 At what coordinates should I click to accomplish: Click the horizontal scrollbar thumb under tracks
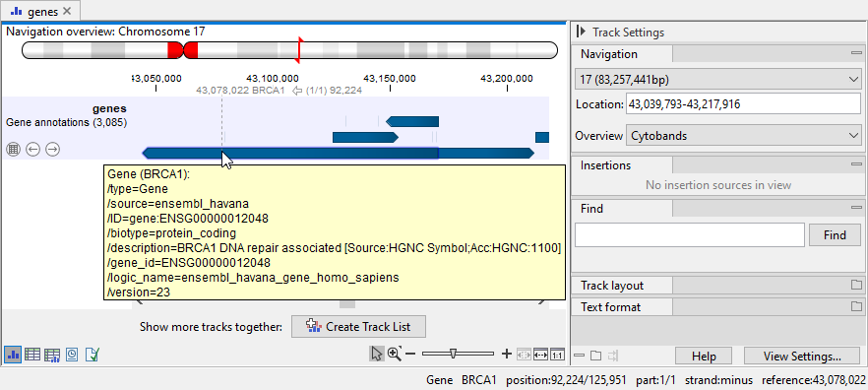pos(347,303)
